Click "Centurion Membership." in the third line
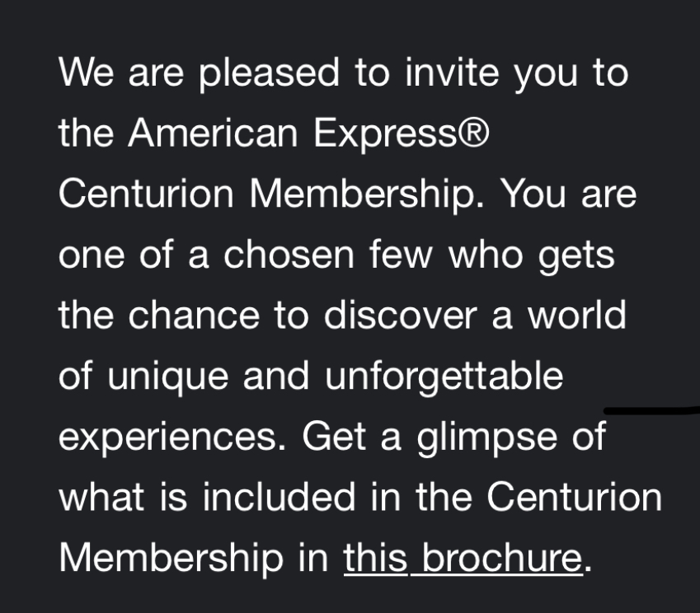The image size is (700, 613). tap(272, 195)
